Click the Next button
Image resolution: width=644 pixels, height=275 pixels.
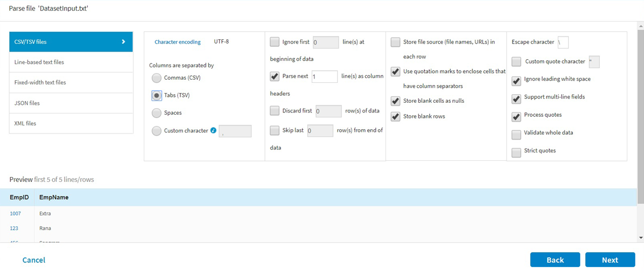[610, 260]
